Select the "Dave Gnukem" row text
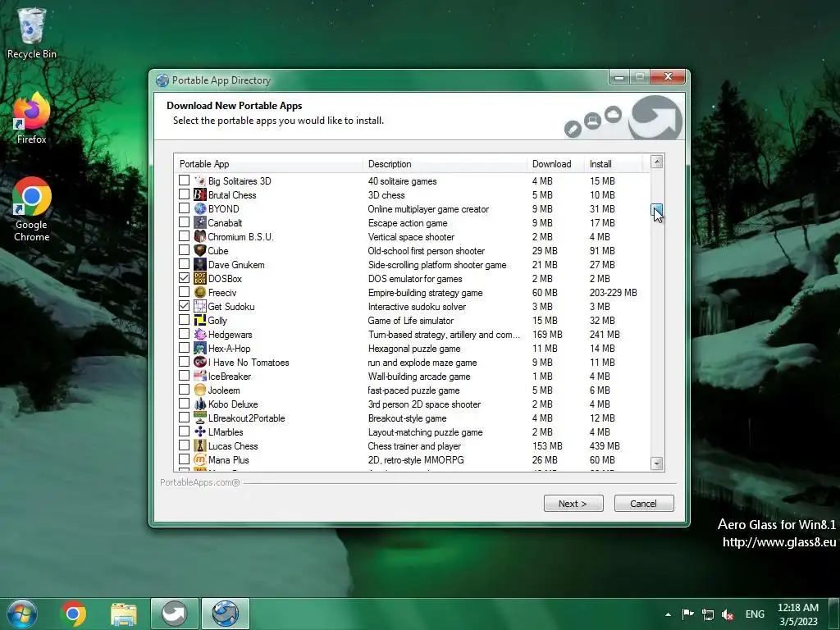The image size is (840, 630). (236, 265)
